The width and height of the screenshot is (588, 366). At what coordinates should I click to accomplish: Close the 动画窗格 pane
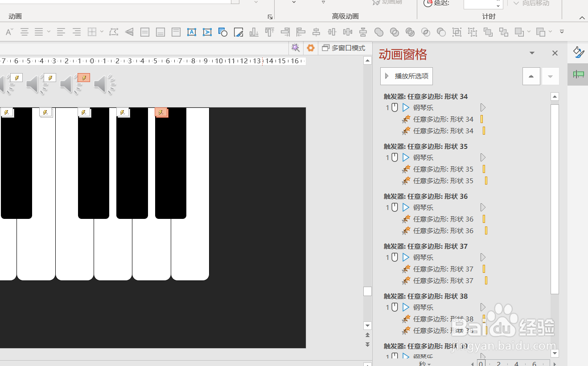[555, 53]
